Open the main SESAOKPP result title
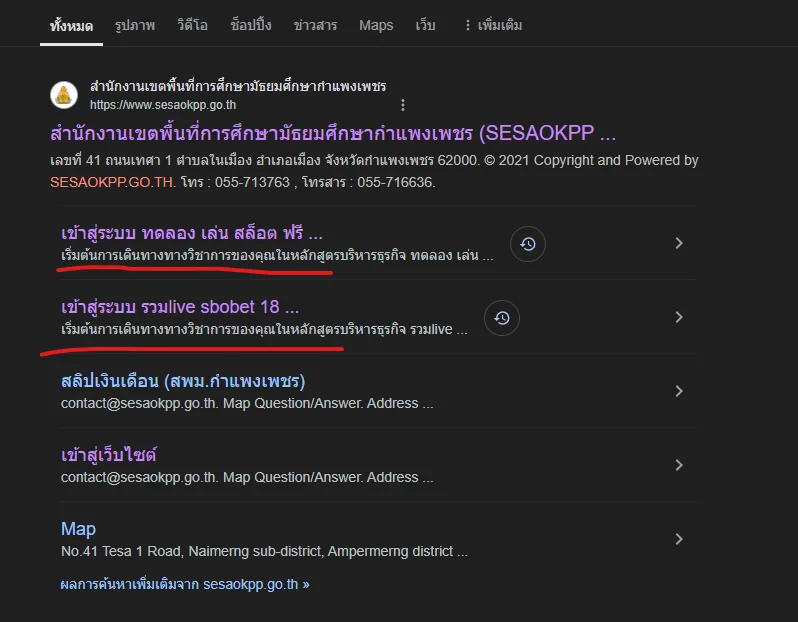The image size is (798, 622). point(333,133)
